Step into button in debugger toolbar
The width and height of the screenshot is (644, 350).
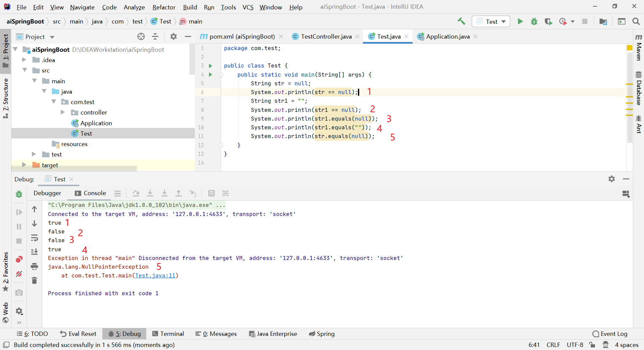150,193
